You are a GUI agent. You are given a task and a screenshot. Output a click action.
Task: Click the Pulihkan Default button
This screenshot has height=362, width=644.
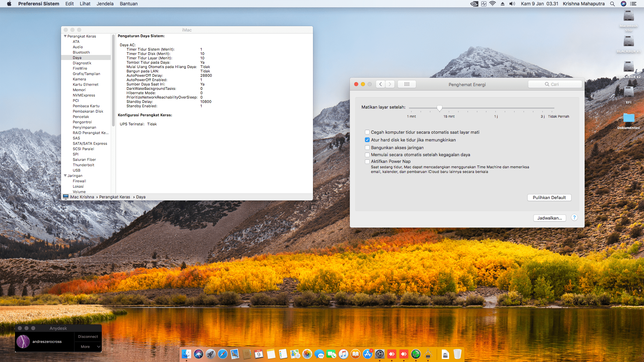[x=549, y=197]
